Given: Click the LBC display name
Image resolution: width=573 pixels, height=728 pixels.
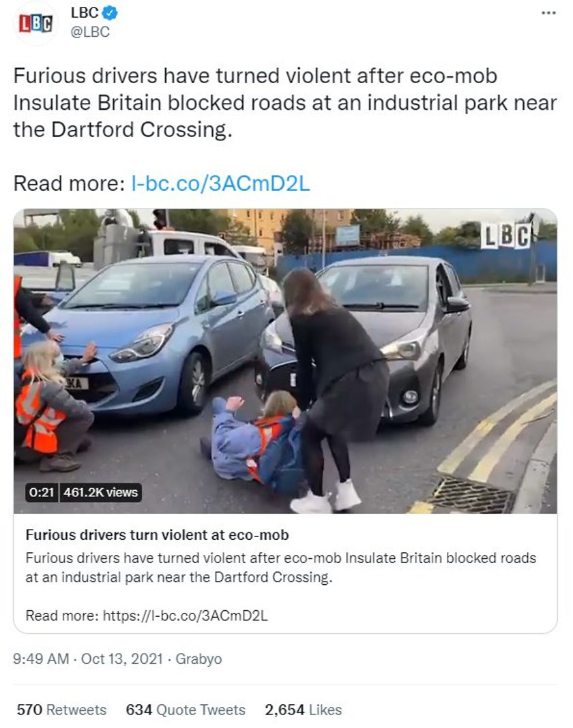Looking at the screenshot, I should point(84,13).
